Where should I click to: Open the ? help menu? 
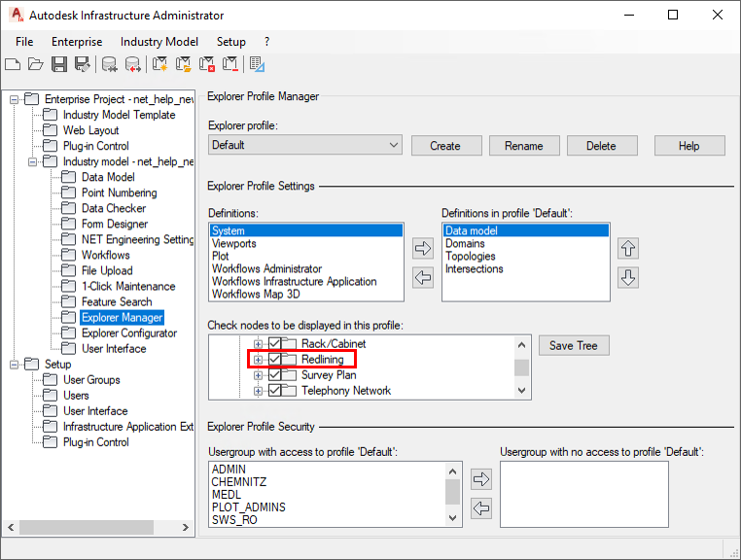pyautogui.click(x=267, y=42)
